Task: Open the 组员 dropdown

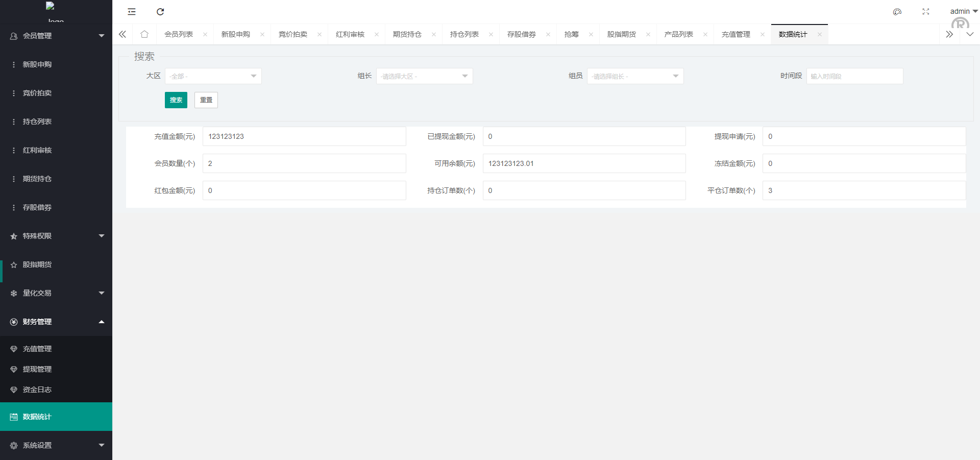Action: click(x=635, y=76)
